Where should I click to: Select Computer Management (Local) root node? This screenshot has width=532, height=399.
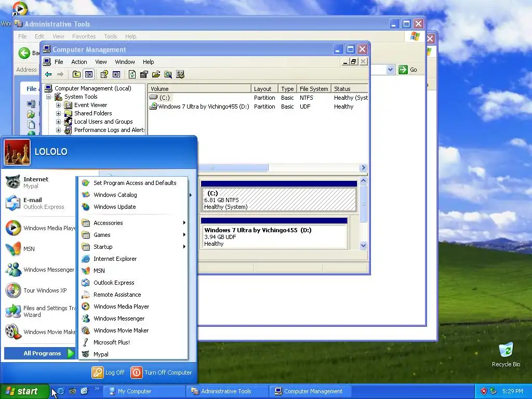coord(92,88)
